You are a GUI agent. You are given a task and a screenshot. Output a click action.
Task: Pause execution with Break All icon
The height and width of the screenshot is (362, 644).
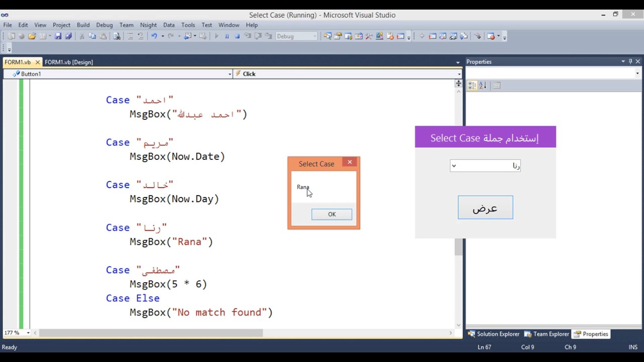tap(227, 36)
